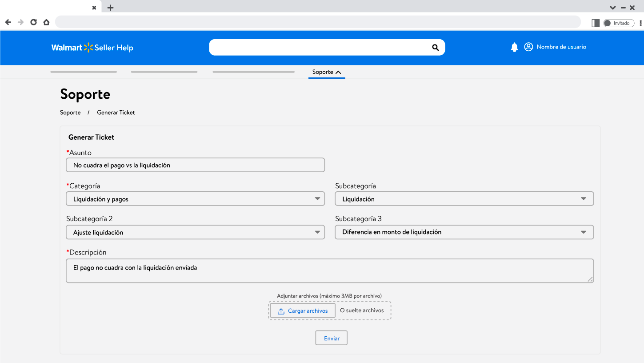The width and height of the screenshot is (644, 363).
Task: Click Soporte breadcrumb link
Action: point(70,113)
